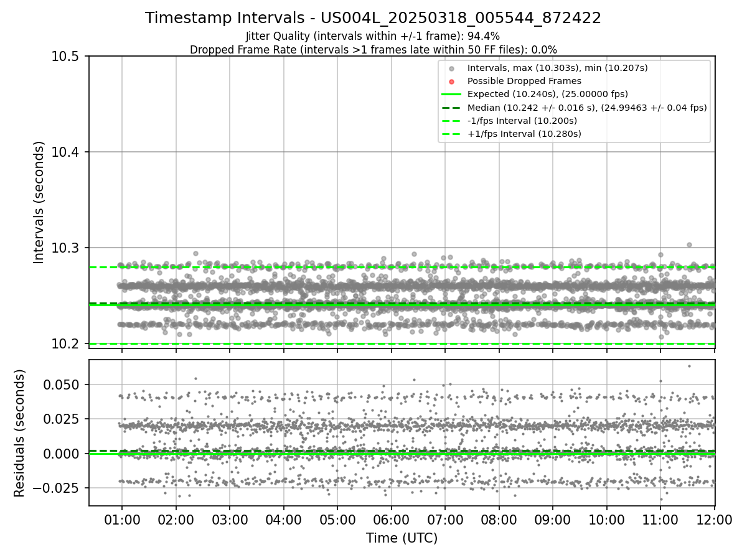Click the plot title 'Timestamp Intervals - US004L_20250318_005544_872422'
The height and width of the screenshot is (560, 747).
(x=373, y=18)
